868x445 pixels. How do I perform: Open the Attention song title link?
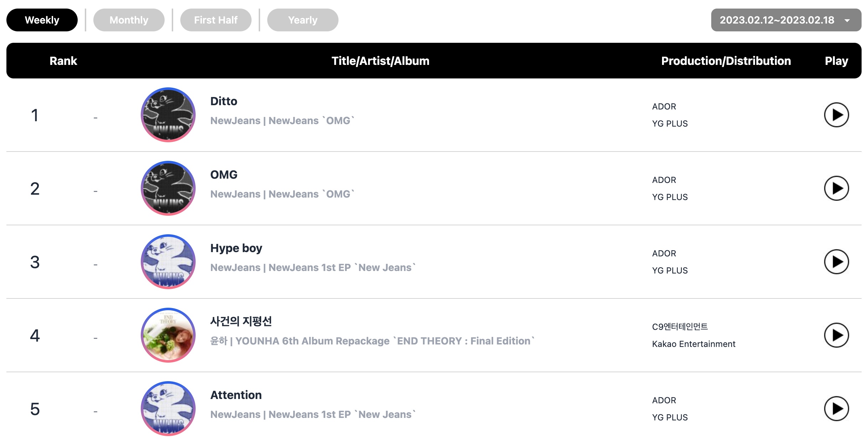point(236,395)
